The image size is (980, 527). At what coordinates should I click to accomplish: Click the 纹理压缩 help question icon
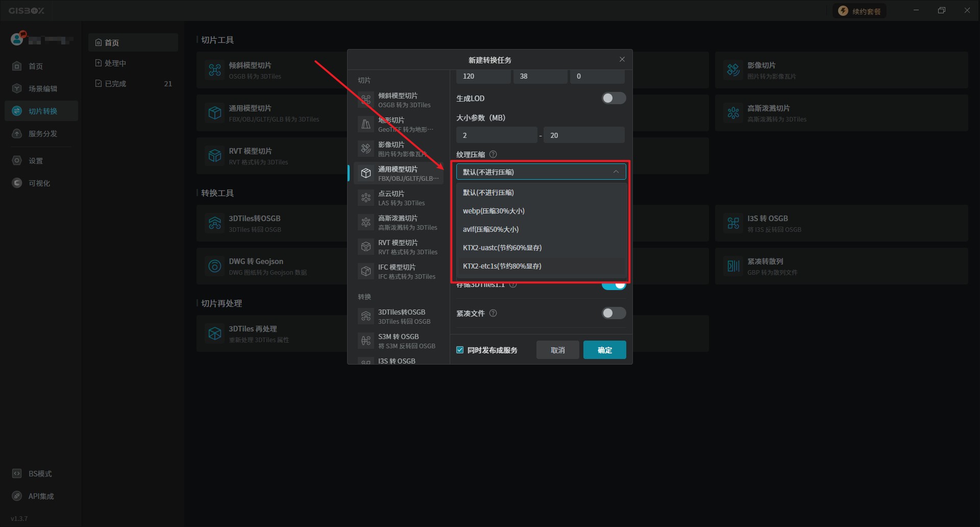(x=493, y=155)
